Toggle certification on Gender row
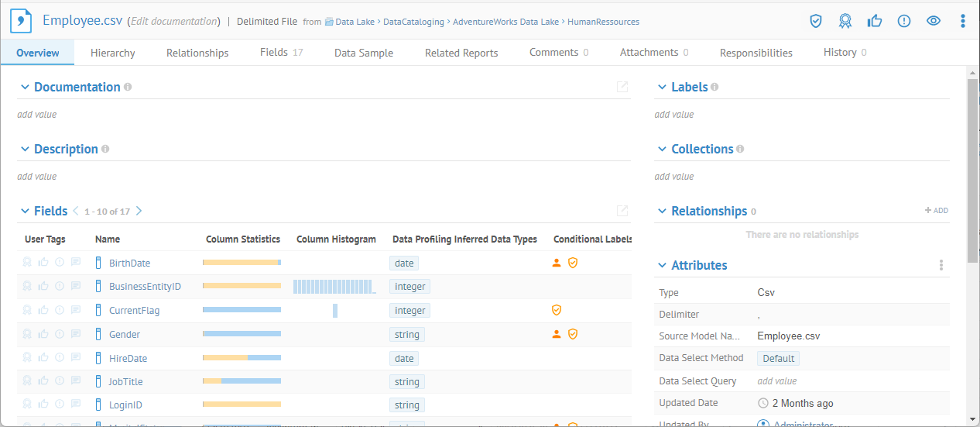This screenshot has height=427, width=980. (27, 334)
